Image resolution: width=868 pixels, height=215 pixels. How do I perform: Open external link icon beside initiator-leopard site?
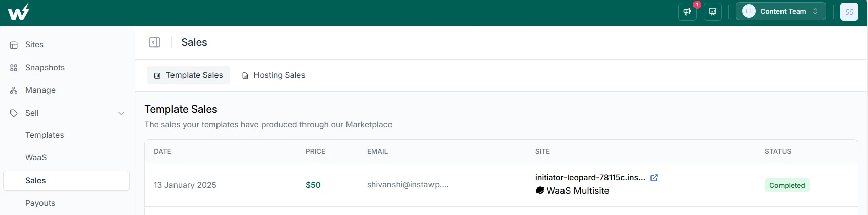point(654,178)
